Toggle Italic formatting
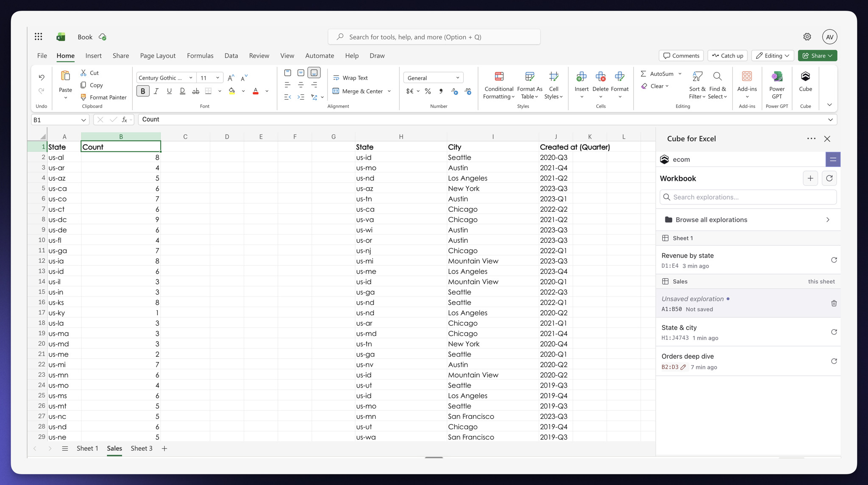 tap(156, 91)
